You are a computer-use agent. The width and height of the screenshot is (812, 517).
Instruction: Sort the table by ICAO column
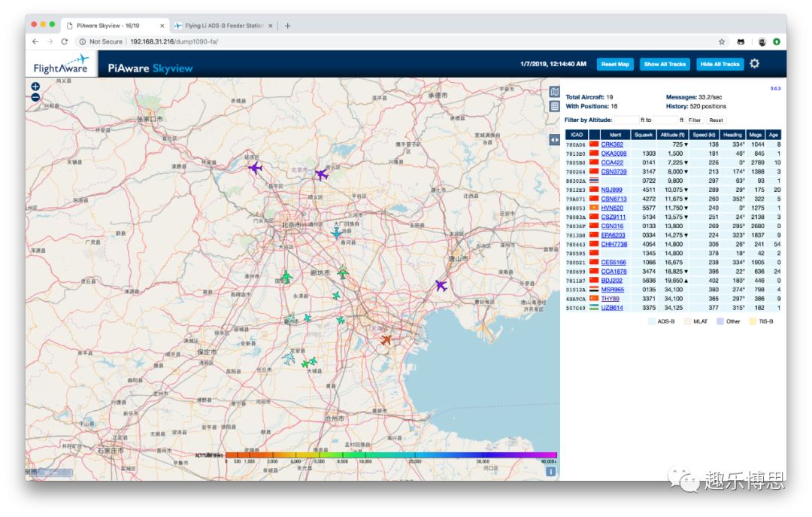(577, 135)
